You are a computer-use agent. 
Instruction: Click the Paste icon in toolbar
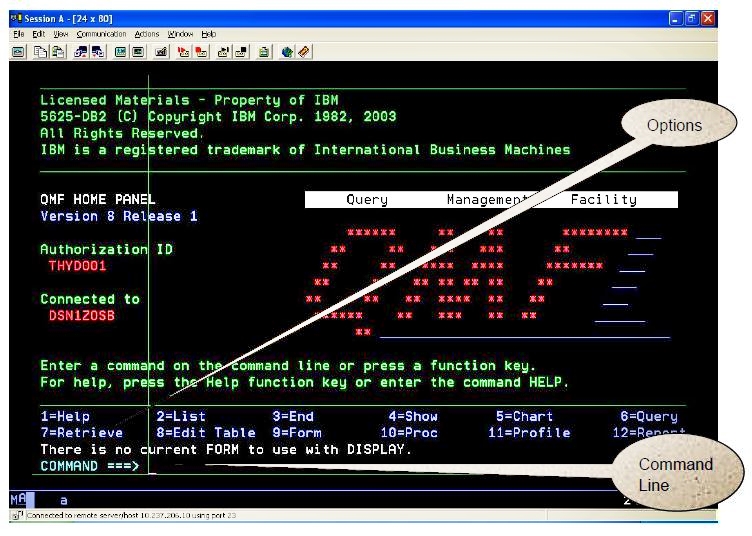pyautogui.click(x=56, y=51)
